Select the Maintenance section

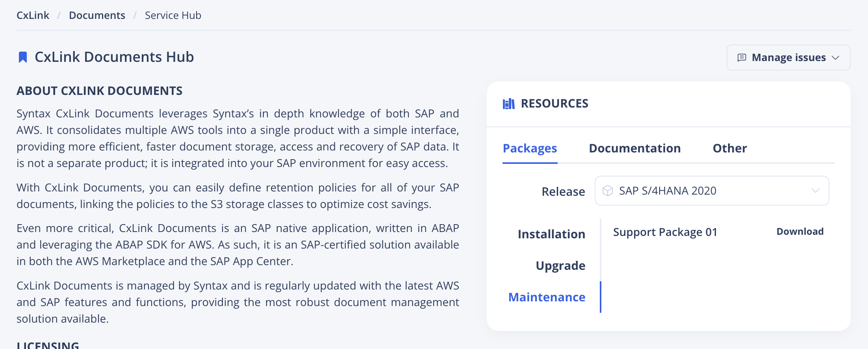tap(547, 297)
